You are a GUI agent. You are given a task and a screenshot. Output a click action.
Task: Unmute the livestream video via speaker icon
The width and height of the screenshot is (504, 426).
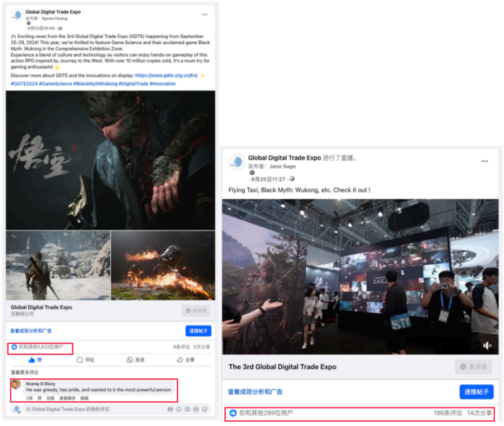pos(487,345)
